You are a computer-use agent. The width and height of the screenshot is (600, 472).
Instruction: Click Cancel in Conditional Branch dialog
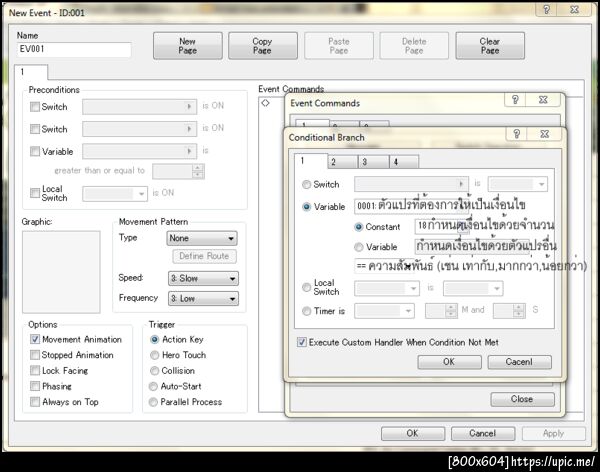tap(519, 362)
